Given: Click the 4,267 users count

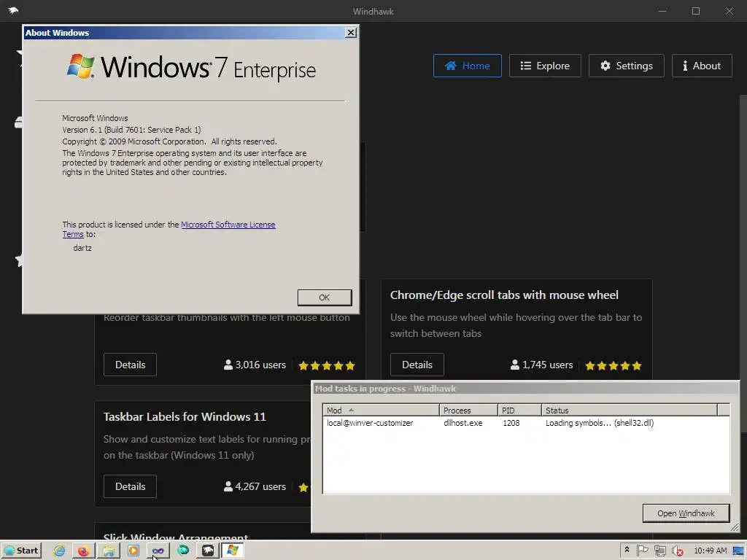Looking at the screenshot, I should pyautogui.click(x=260, y=486).
